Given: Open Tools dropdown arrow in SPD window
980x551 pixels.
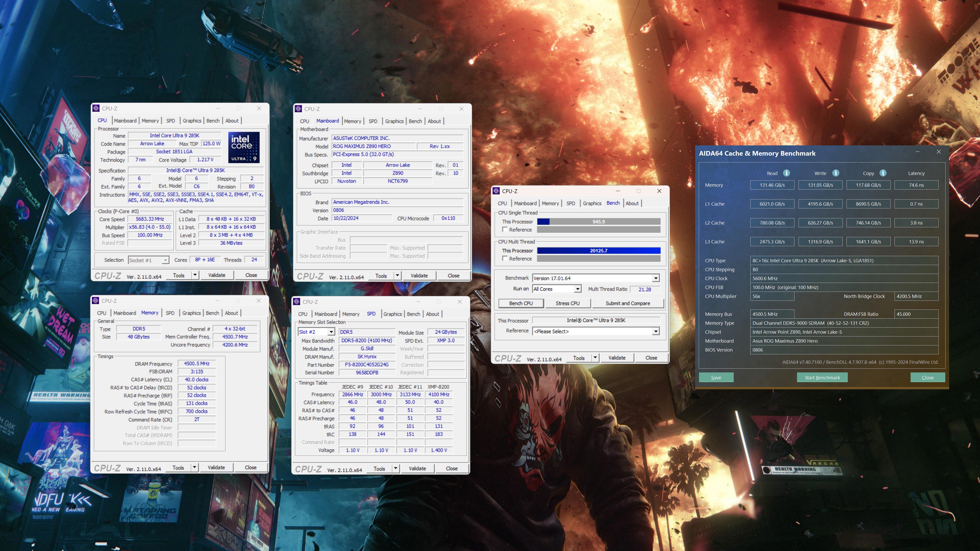Looking at the screenshot, I should coord(396,469).
